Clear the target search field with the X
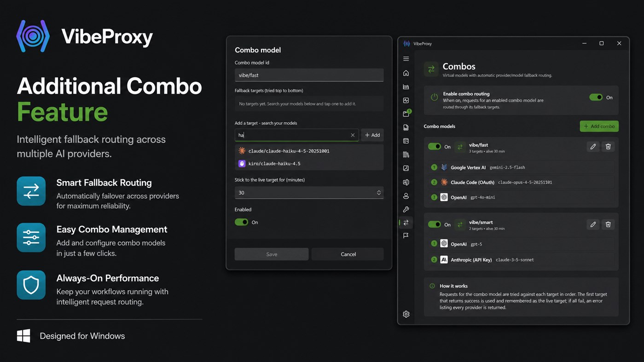This screenshot has width=644, height=362. pyautogui.click(x=353, y=135)
